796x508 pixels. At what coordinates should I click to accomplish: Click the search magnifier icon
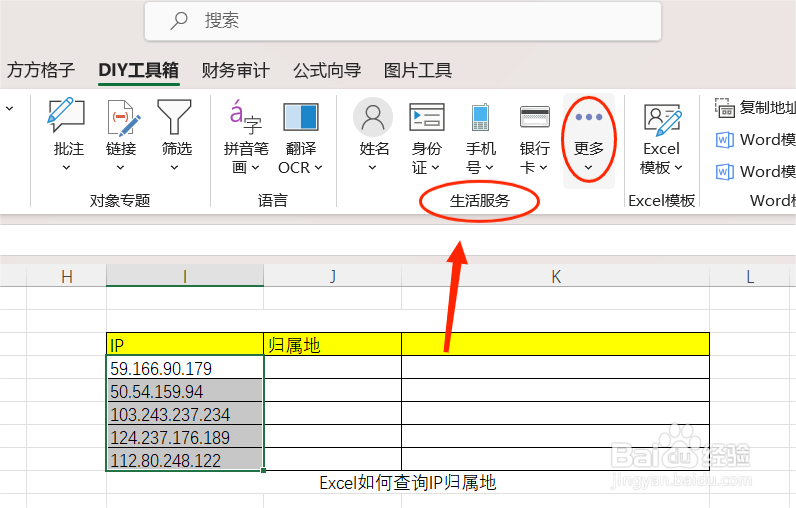pyautogui.click(x=179, y=21)
